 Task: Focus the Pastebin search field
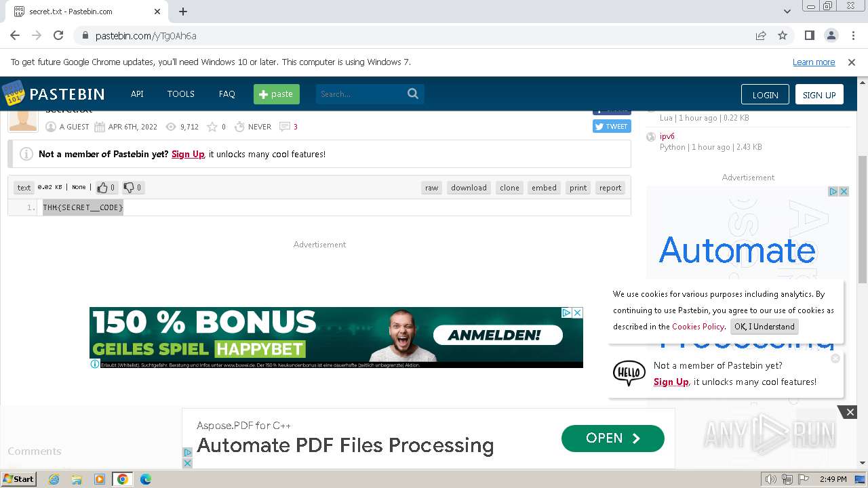click(360, 94)
